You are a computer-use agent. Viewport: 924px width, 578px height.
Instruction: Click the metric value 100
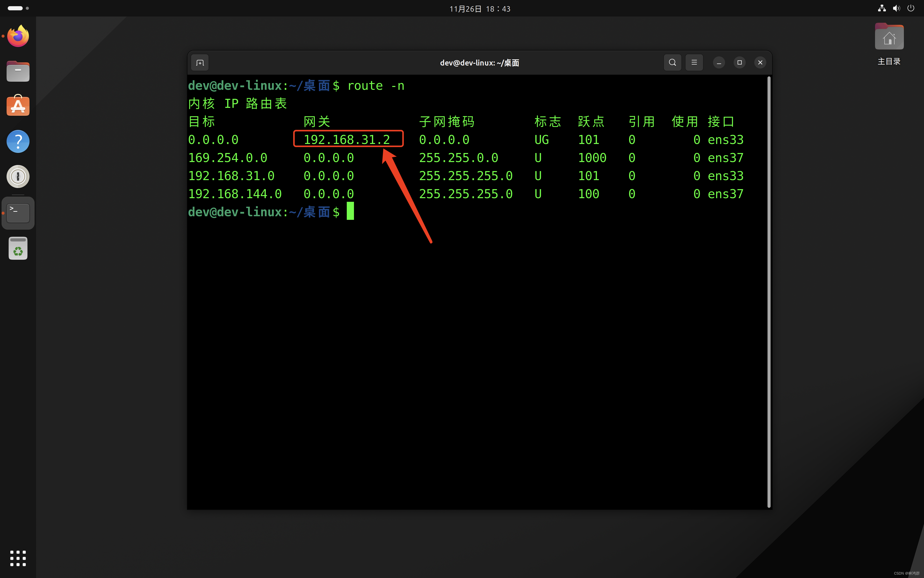tap(588, 194)
